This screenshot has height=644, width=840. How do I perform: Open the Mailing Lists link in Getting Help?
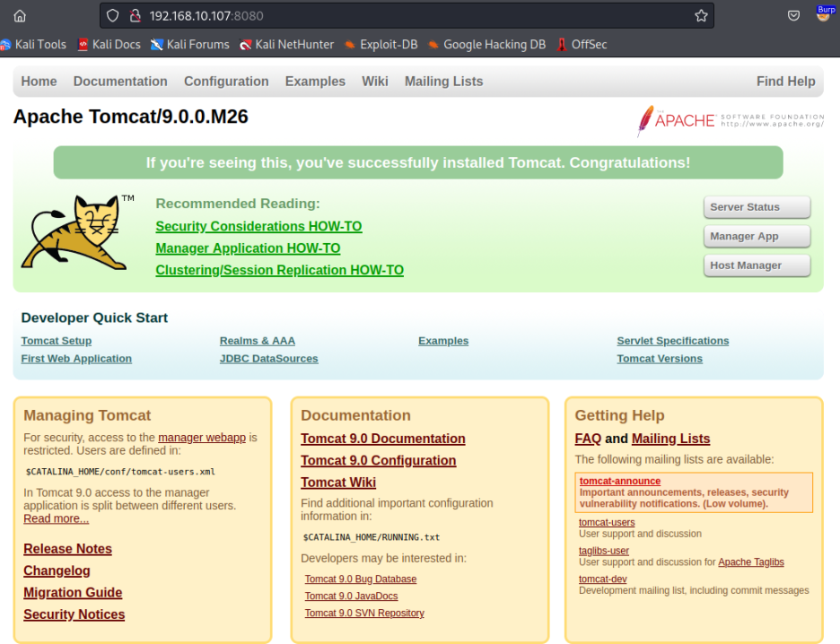coord(670,439)
